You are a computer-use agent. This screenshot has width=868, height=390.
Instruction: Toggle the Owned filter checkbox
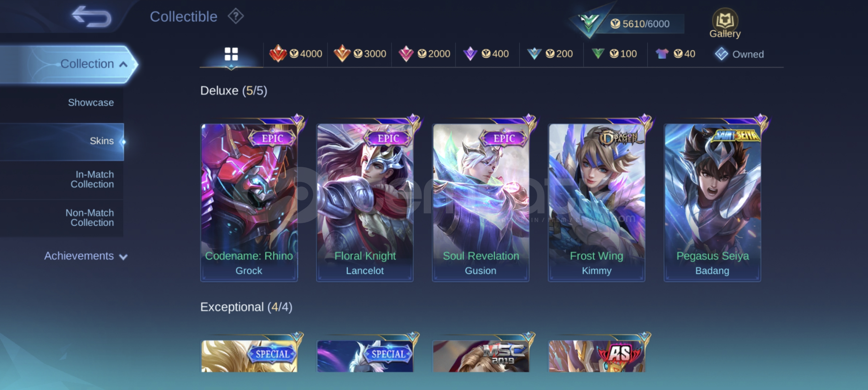click(721, 54)
